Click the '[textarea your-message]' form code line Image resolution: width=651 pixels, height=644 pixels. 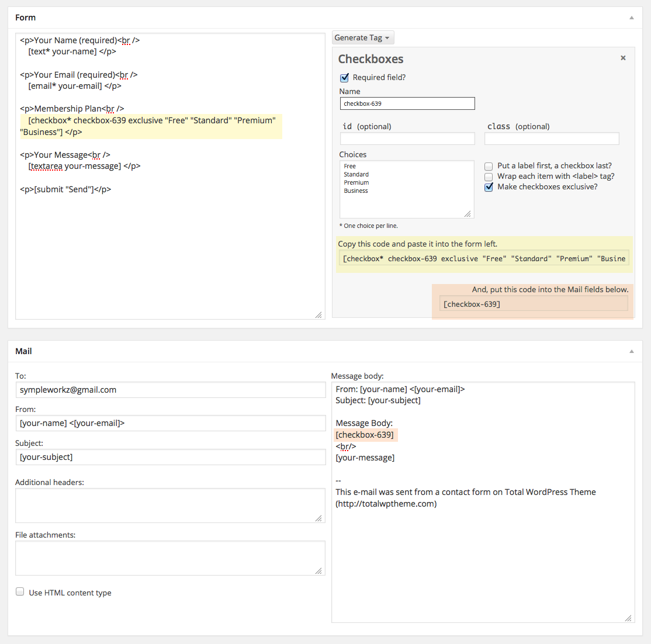tap(84, 166)
